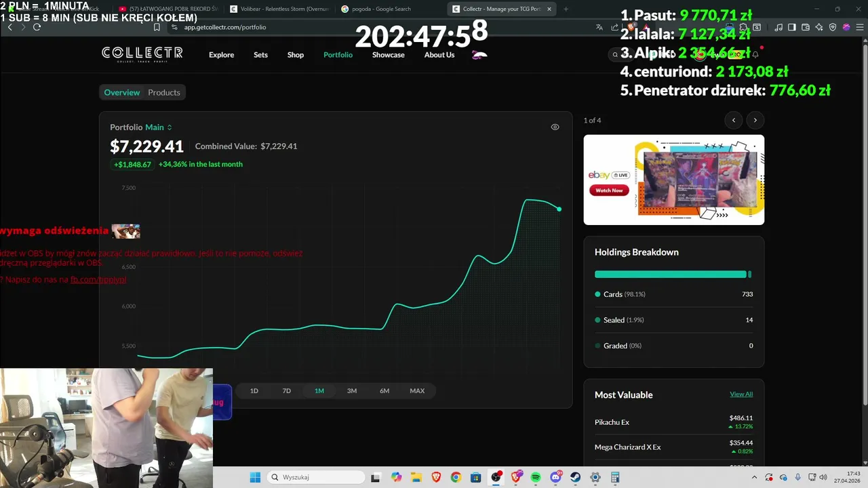Open Discord from the taskbar
The height and width of the screenshot is (488, 868).
click(555, 477)
